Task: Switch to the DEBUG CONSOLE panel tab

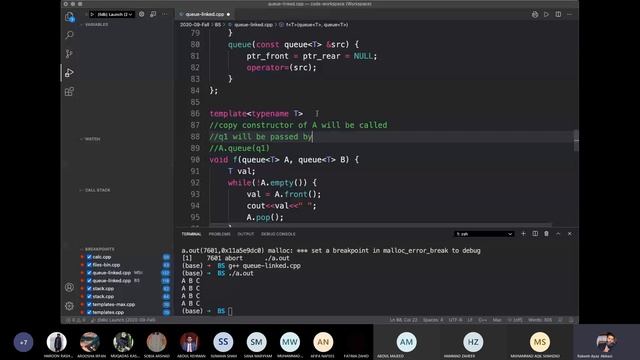Action: [278, 234]
